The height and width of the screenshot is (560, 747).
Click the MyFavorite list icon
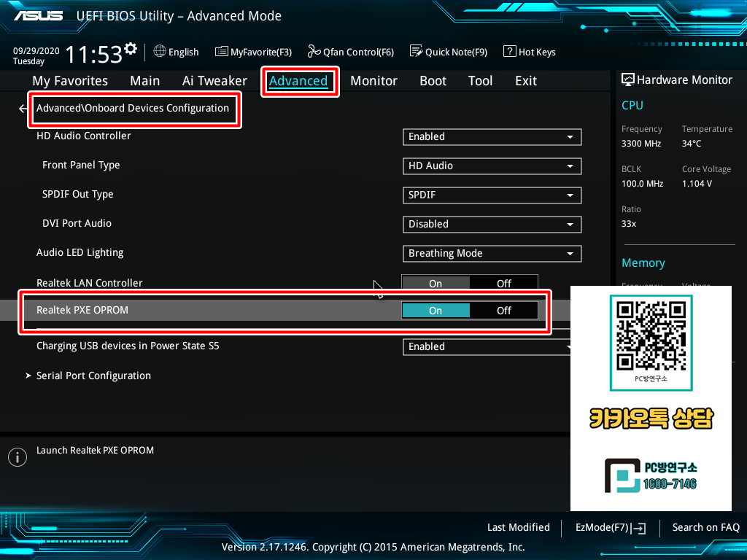point(222,52)
